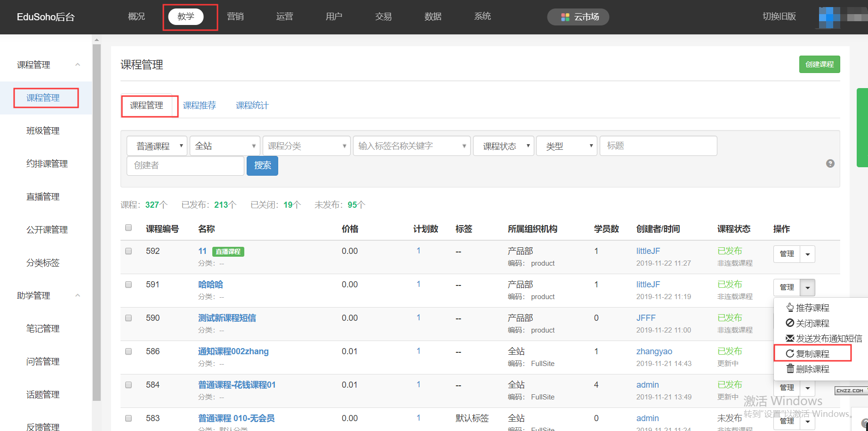Click the 删除课程 trash icon
Image resolution: width=868 pixels, height=431 pixels.
[790, 369]
